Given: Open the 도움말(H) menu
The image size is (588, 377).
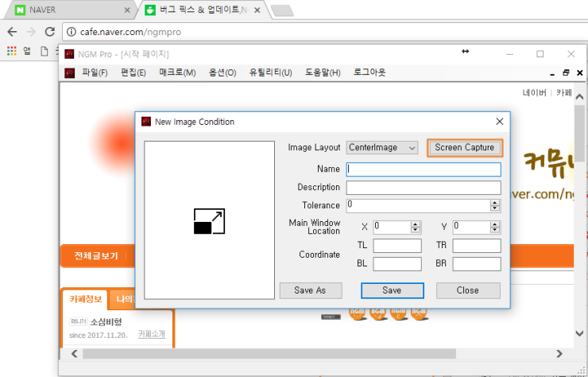Looking at the screenshot, I should pos(323,72).
